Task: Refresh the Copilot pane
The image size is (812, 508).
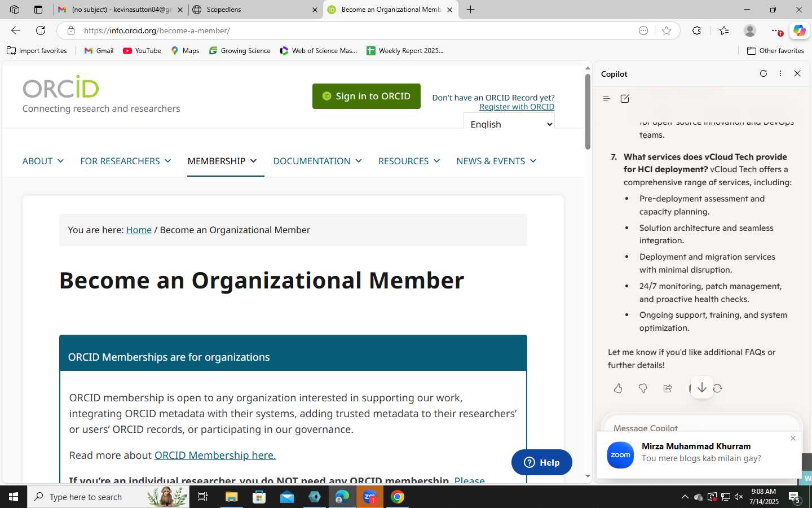Action: tap(764, 73)
